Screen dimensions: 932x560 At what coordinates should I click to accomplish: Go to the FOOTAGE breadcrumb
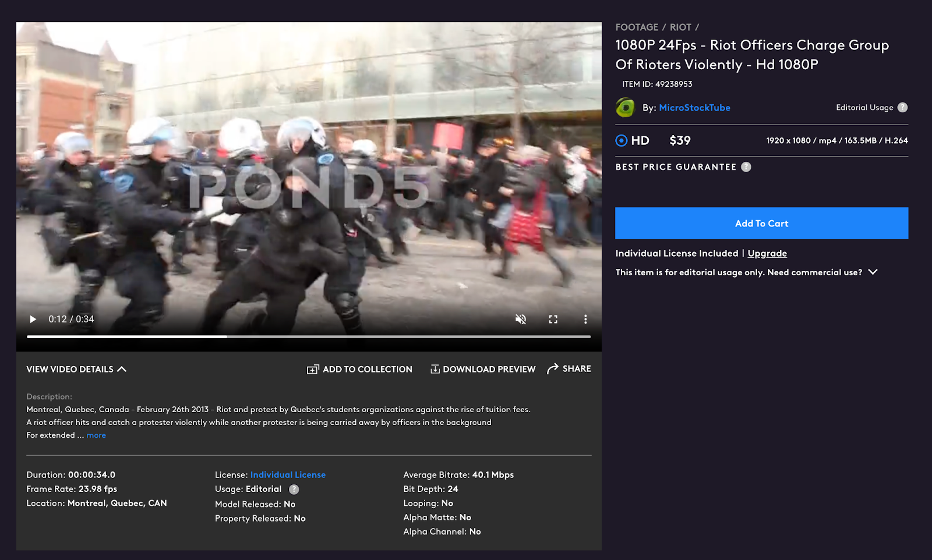click(637, 27)
